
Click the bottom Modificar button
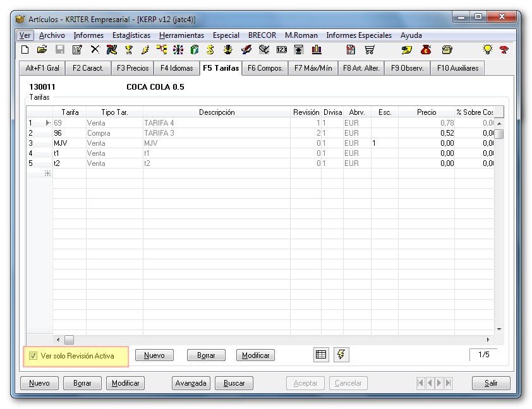tap(125, 383)
